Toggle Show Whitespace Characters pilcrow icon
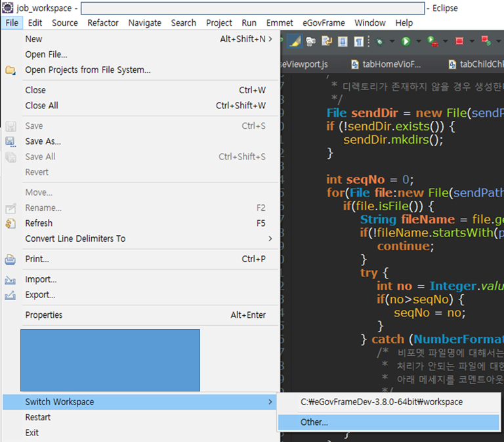This screenshot has height=442, width=504. click(358, 41)
